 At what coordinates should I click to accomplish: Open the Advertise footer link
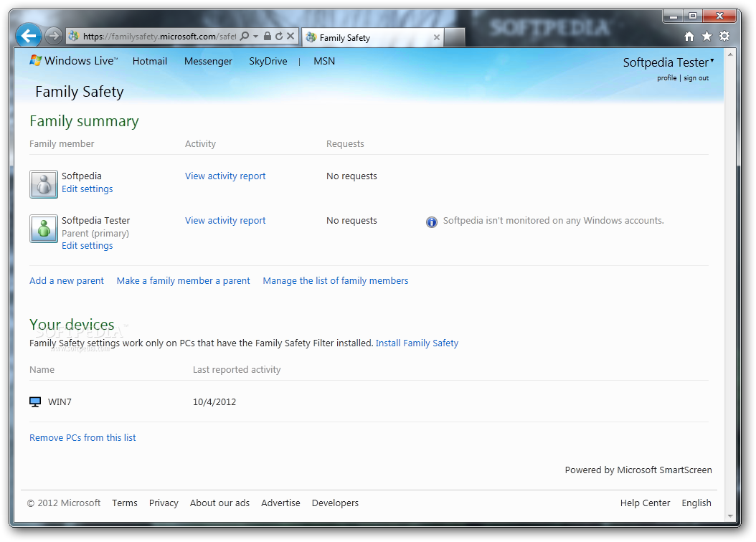(280, 503)
